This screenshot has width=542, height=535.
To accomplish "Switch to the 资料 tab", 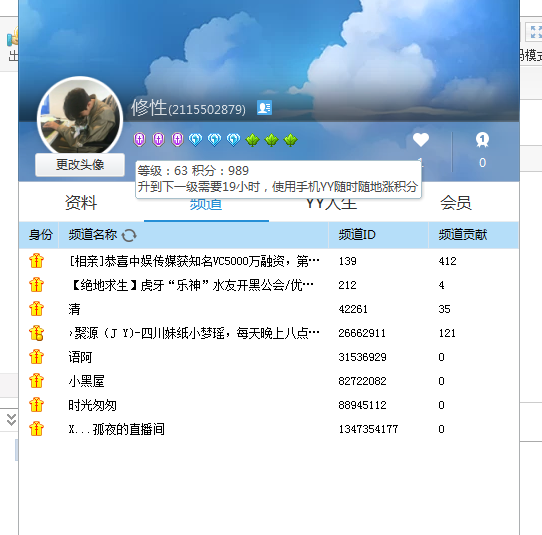I will pos(81,203).
